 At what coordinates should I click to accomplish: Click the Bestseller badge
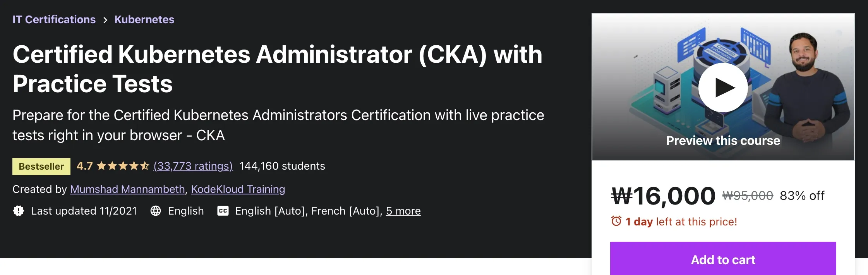tap(41, 166)
